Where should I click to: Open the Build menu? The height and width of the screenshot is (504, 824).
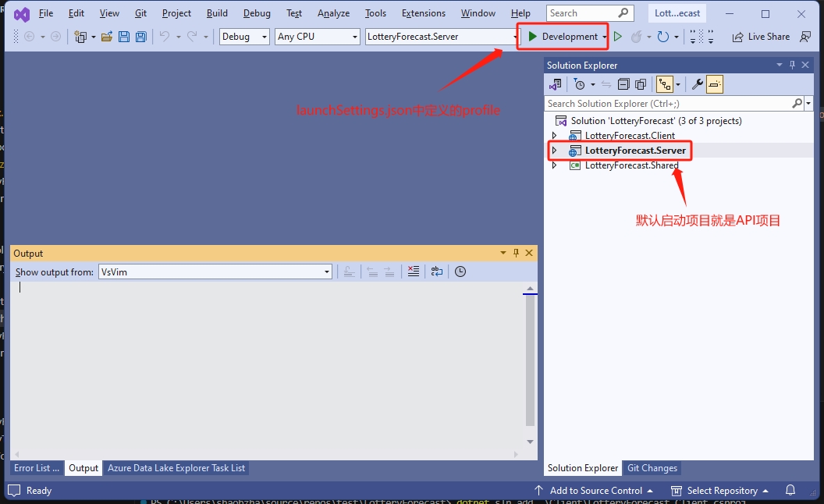click(x=217, y=13)
